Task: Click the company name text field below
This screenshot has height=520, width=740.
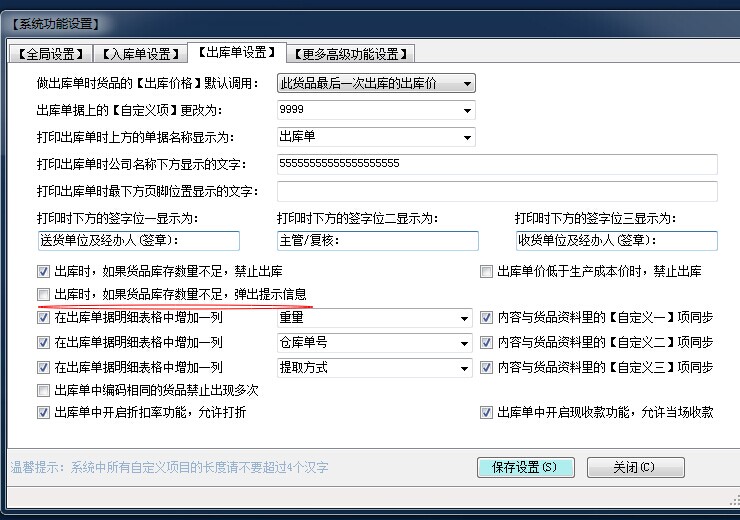Action: click(497, 164)
